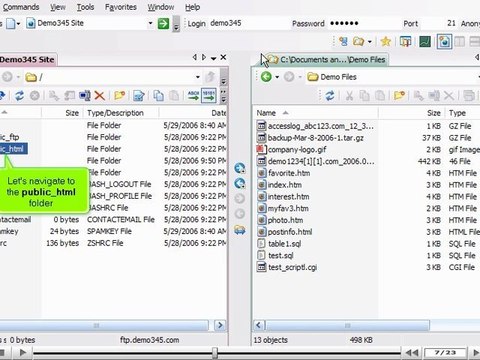Viewport: 480px width, 360px height.
Task: Click the rewind button in video controls
Action: coord(412,352)
